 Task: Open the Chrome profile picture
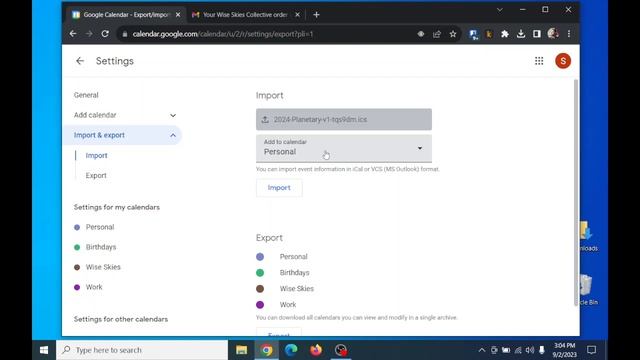pos(553,34)
